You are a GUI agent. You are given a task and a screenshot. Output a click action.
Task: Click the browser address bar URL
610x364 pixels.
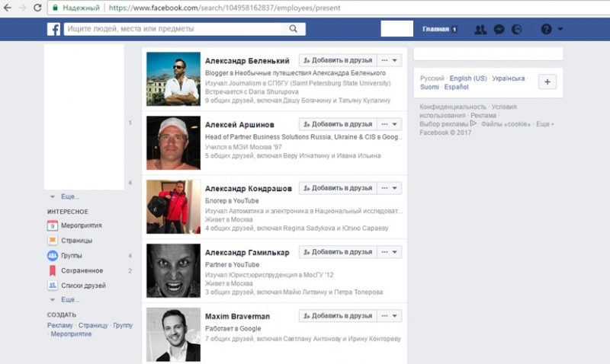point(224,8)
